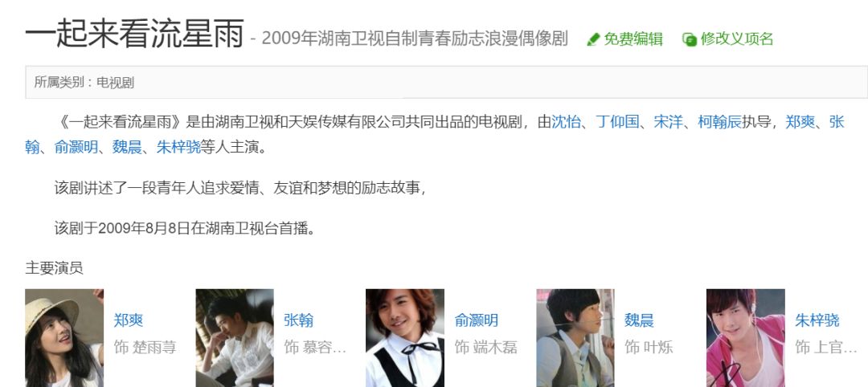View 朱梓骁 cast photo in pink
868x387 pixels.
746,338
